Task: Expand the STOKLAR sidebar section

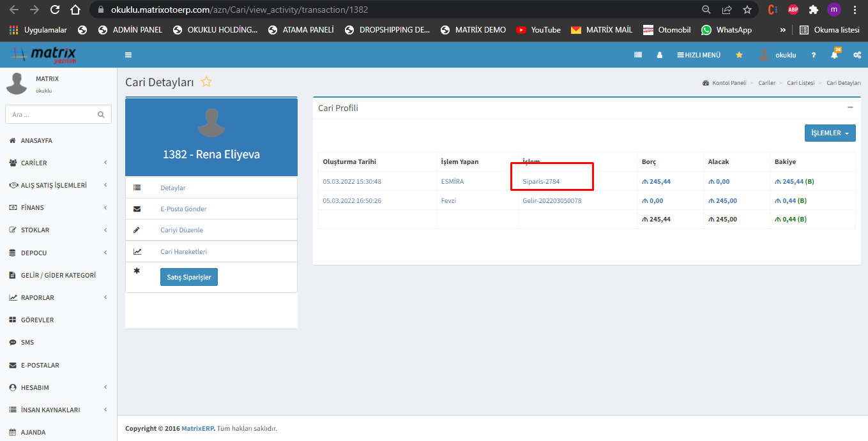Action: click(57, 230)
